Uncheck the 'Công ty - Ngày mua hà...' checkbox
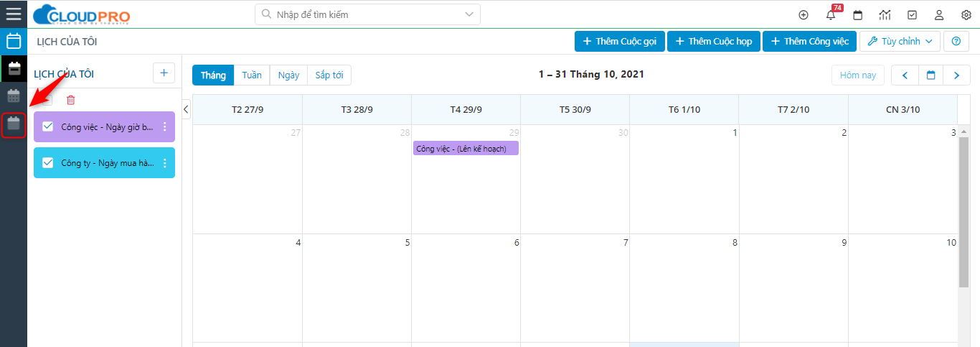980x347 pixels. [x=48, y=163]
